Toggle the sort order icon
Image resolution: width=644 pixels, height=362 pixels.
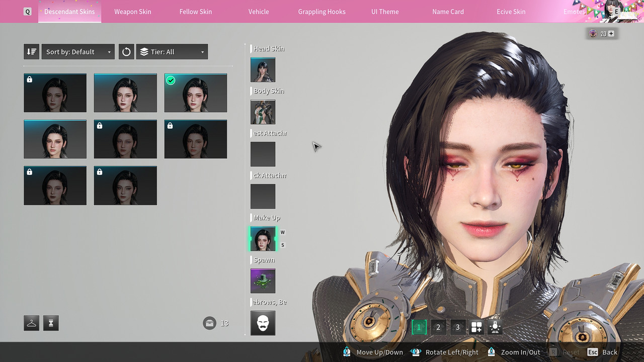[x=31, y=52]
